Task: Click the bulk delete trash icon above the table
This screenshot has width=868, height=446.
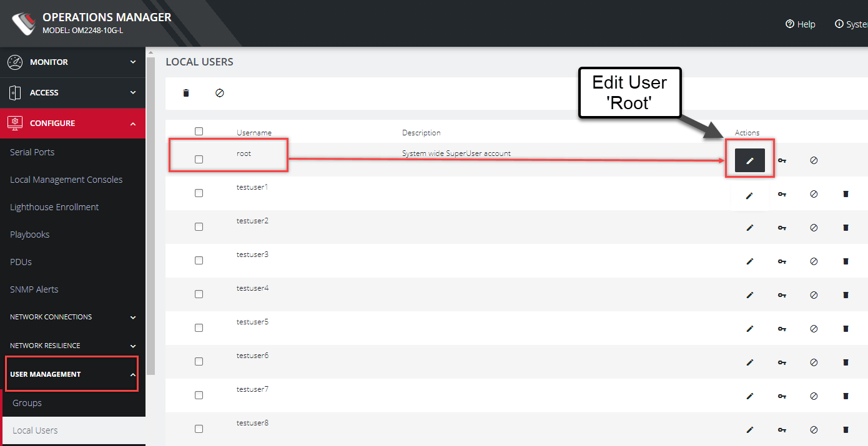Action: 185,93
